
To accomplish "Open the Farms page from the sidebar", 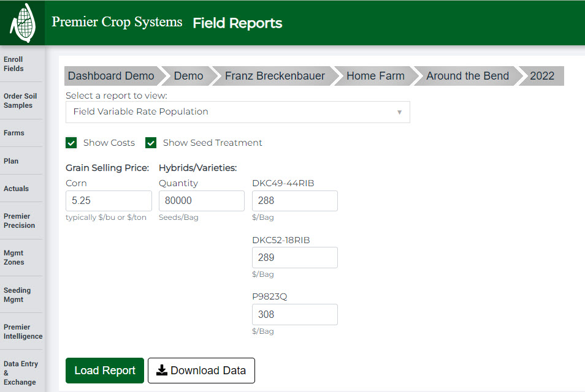I will point(13,133).
